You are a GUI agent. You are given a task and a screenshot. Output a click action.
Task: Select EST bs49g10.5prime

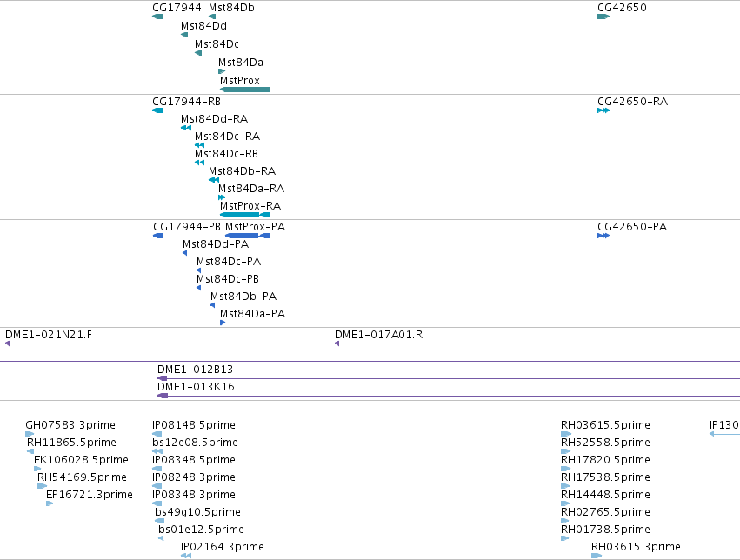click(x=197, y=512)
